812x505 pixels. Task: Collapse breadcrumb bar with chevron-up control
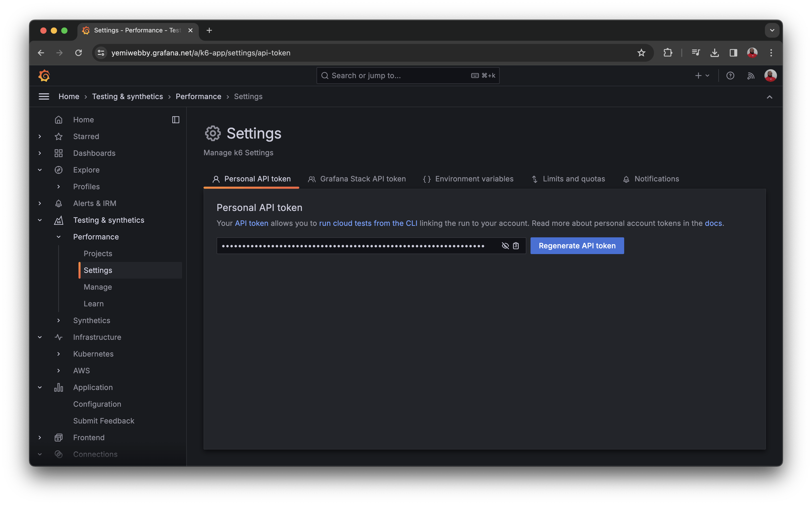[x=770, y=97]
